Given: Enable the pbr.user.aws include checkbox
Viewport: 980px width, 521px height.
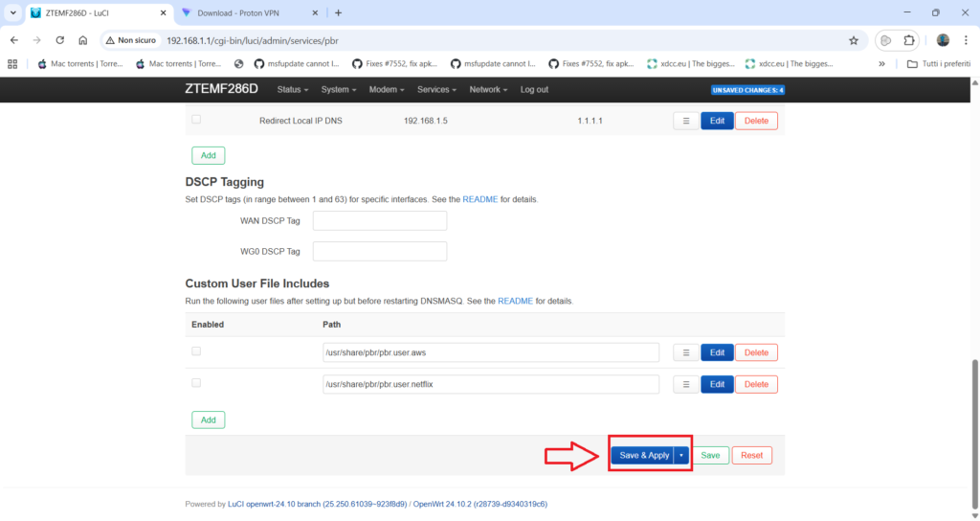Looking at the screenshot, I should click(196, 351).
